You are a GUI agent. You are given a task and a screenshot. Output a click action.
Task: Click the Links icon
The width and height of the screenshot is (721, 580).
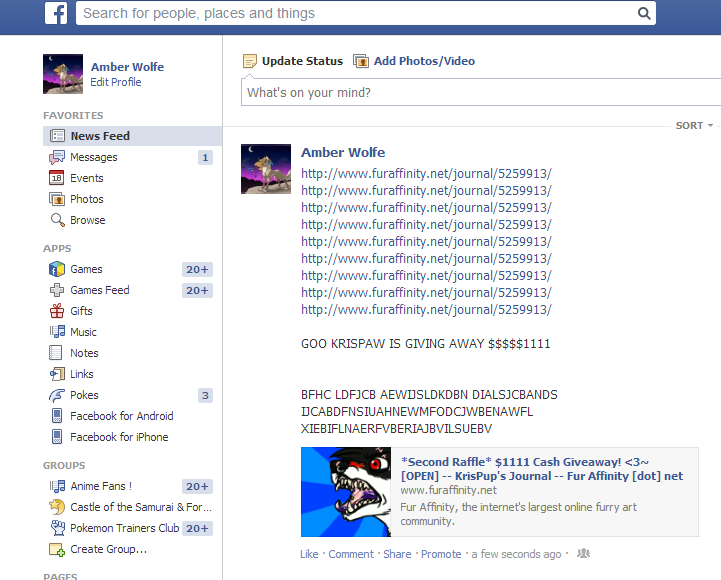pyautogui.click(x=57, y=374)
